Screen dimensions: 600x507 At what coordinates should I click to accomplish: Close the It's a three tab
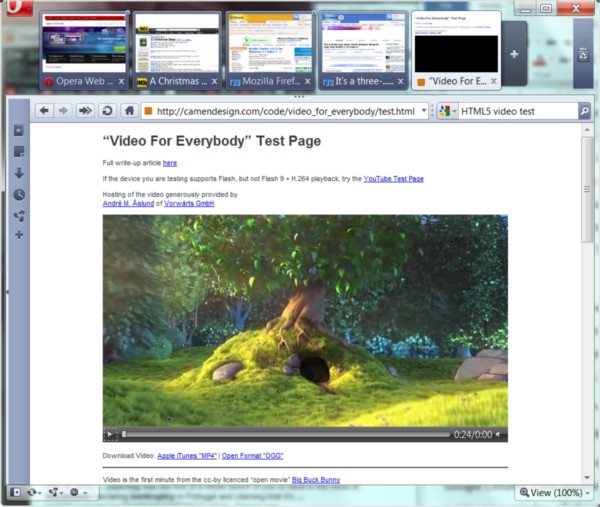[x=400, y=81]
